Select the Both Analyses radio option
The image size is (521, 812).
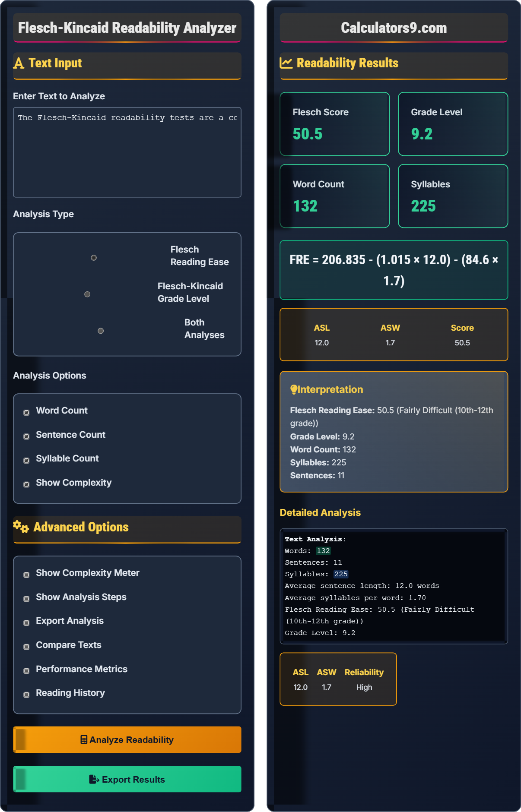coord(101,331)
